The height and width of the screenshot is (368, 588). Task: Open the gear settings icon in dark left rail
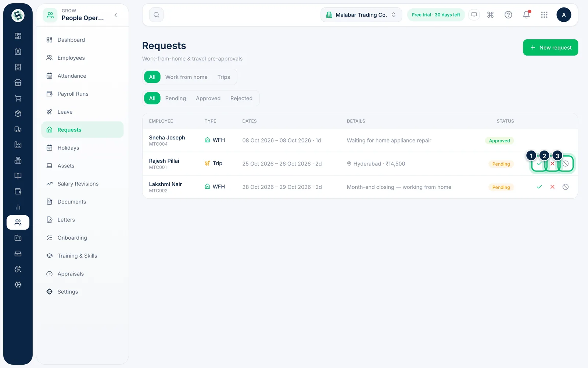pyautogui.click(x=18, y=284)
